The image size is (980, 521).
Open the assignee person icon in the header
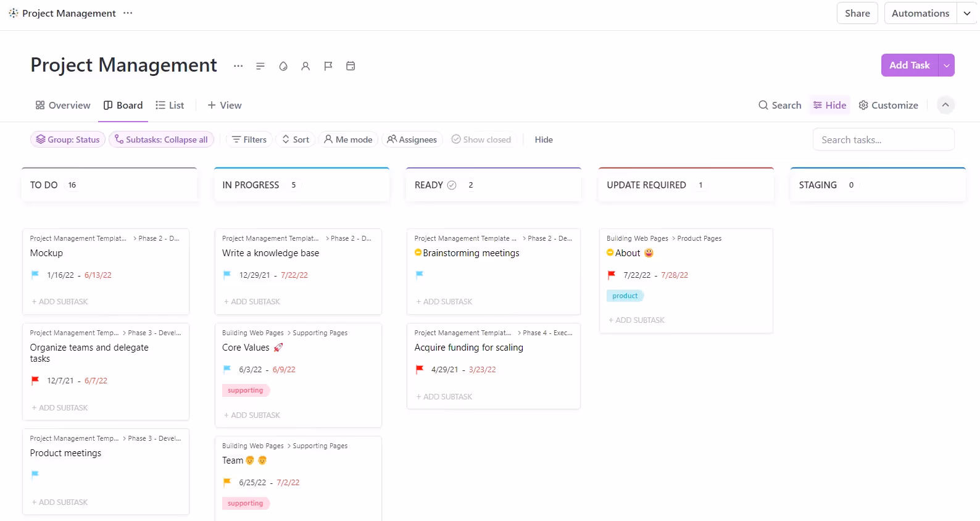[x=305, y=66]
